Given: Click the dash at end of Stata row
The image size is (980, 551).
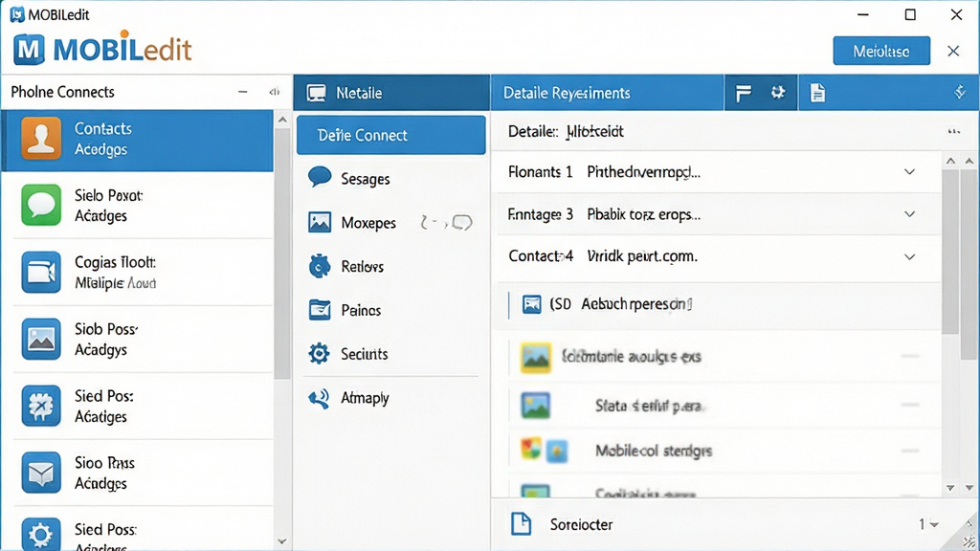Looking at the screenshot, I should (x=911, y=405).
